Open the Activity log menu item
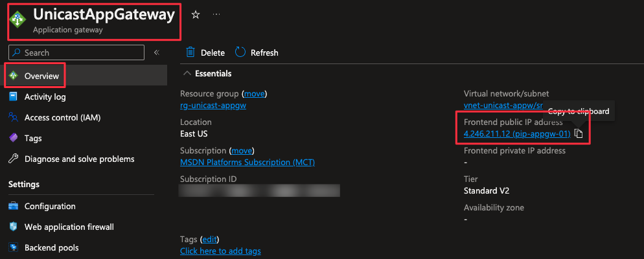Image resolution: width=644 pixels, height=259 pixels. click(x=45, y=97)
